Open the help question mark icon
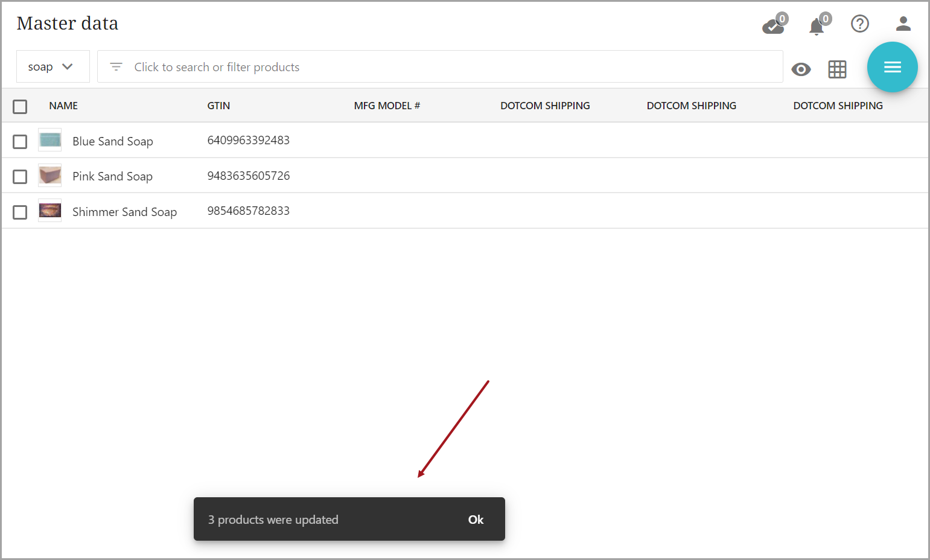Viewport: 930px width, 560px height. tap(859, 24)
